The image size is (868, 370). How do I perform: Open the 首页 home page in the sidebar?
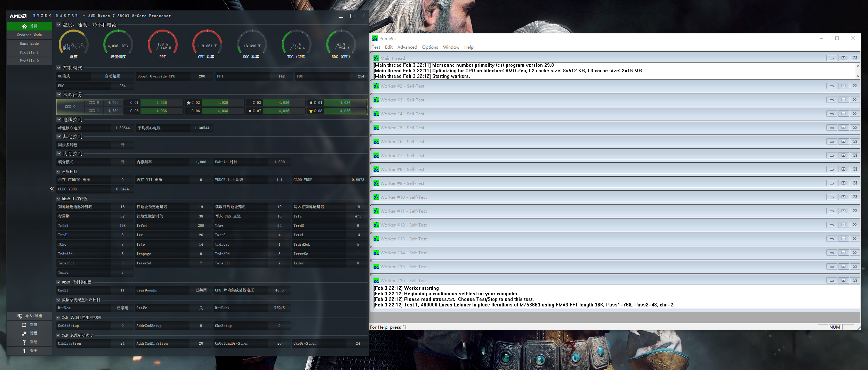[29, 26]
